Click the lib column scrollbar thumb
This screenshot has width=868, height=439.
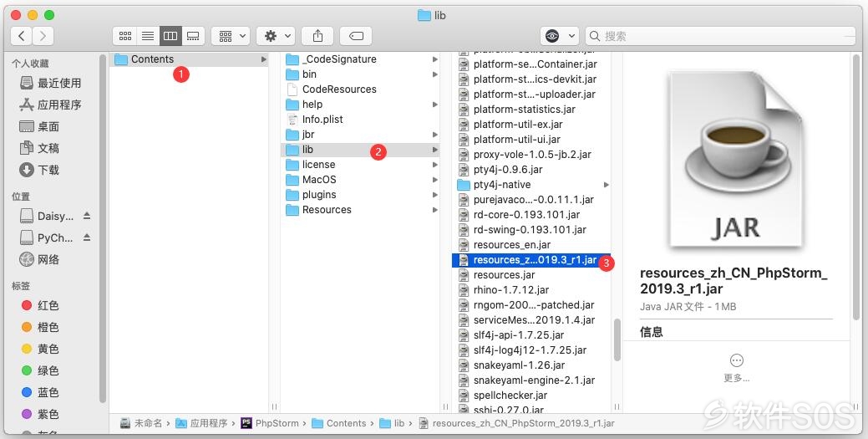[x=617, y=340]
